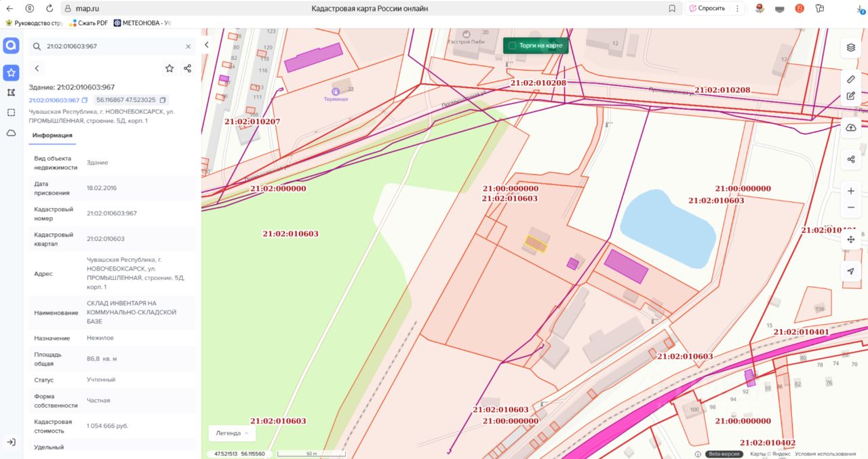The image size is (868, 459).
Task: Click the cloud upload map icon
Action: coord(851,127)
